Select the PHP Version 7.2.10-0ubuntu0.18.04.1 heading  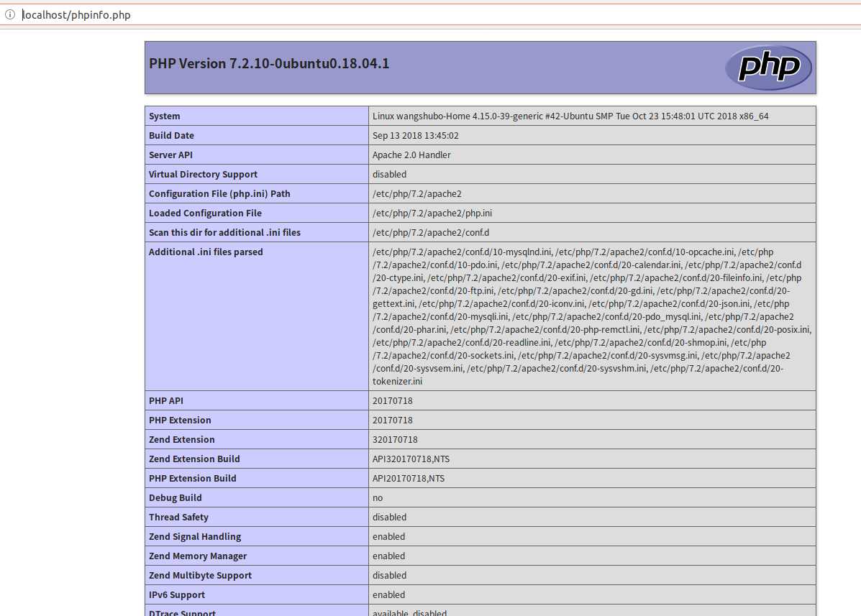269,64
